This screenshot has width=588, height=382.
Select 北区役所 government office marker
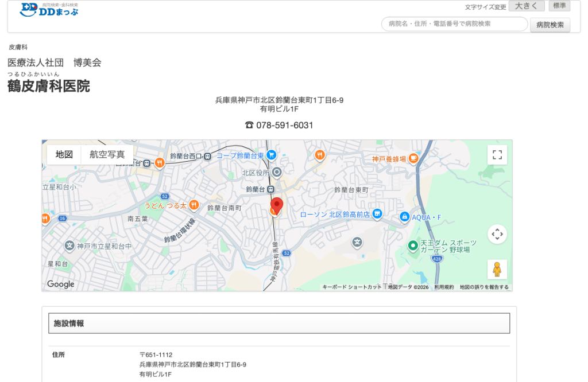tap(277, 172)
